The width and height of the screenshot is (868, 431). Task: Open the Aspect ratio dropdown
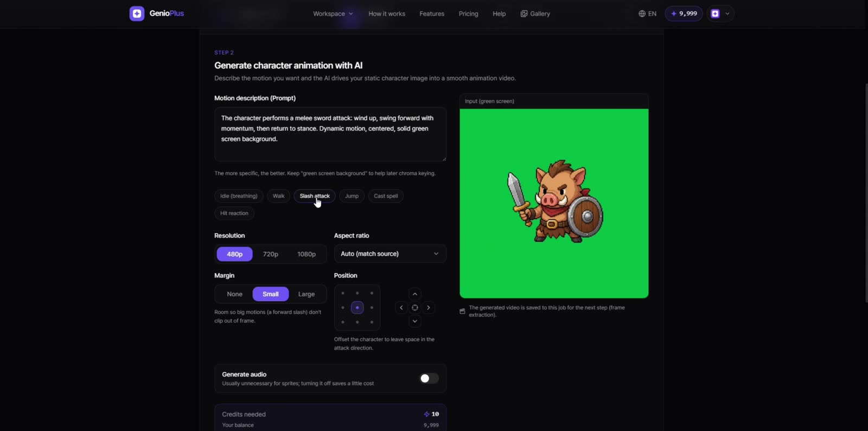390,254
